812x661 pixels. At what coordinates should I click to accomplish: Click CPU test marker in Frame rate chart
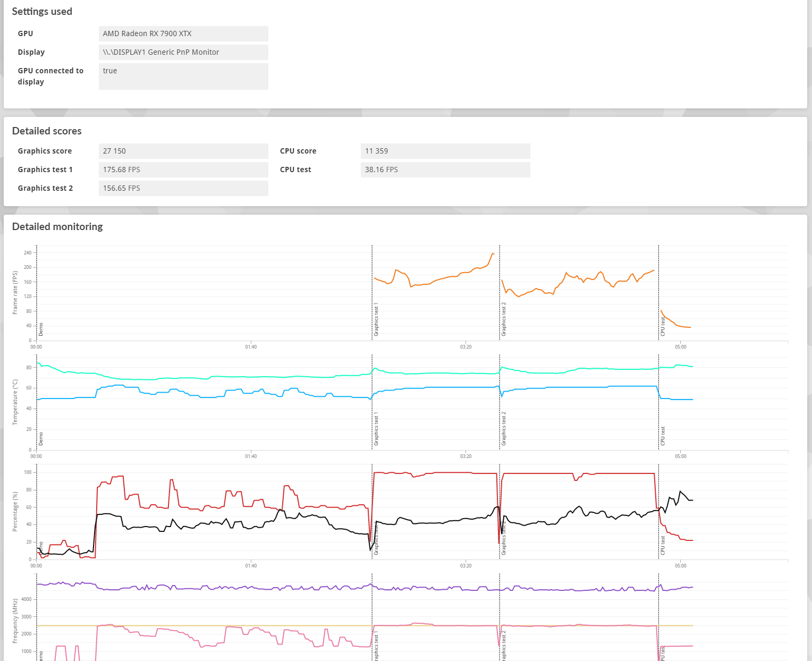(x=663, y=327)
